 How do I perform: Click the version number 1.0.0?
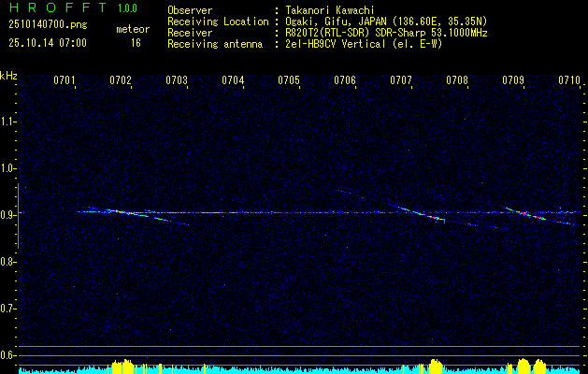tap(127, 8)
